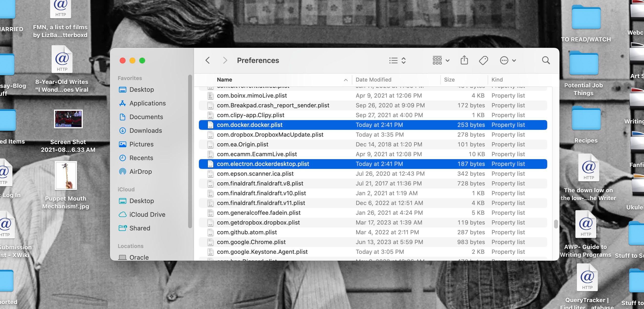The width and height of the screenshot is (644, 309).
Task: Click the forward navigation arrow
Action: coord(224,60)
